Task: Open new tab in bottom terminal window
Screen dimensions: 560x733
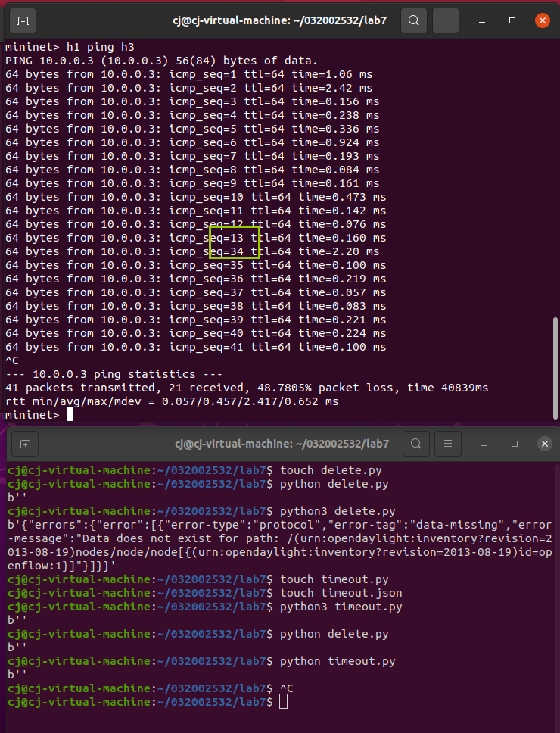Action: 25,444
